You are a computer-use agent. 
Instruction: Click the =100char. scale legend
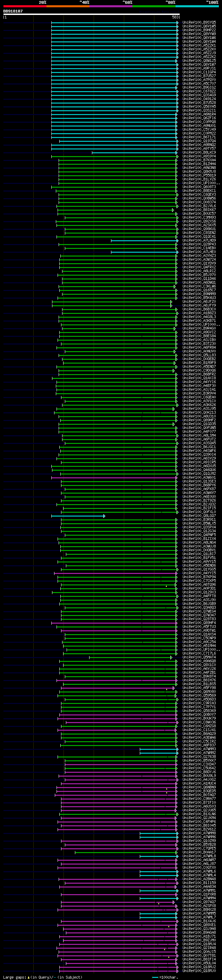pos(165,977)
